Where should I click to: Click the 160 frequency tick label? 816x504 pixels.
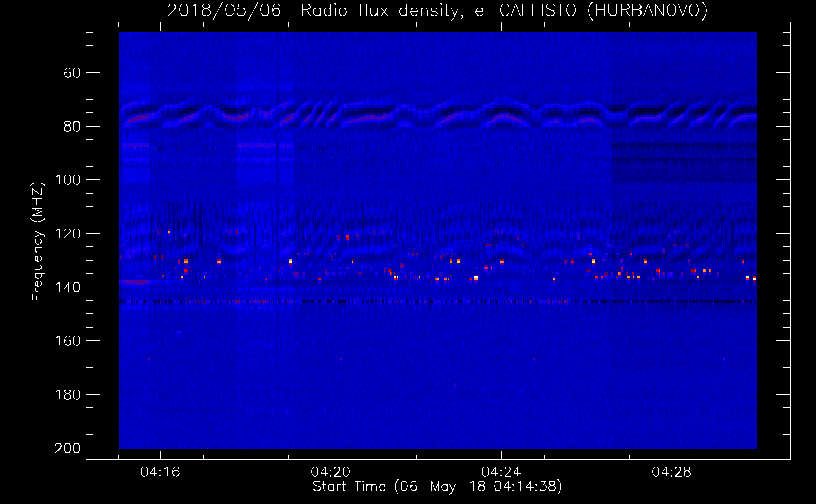(x=68, y=341)
